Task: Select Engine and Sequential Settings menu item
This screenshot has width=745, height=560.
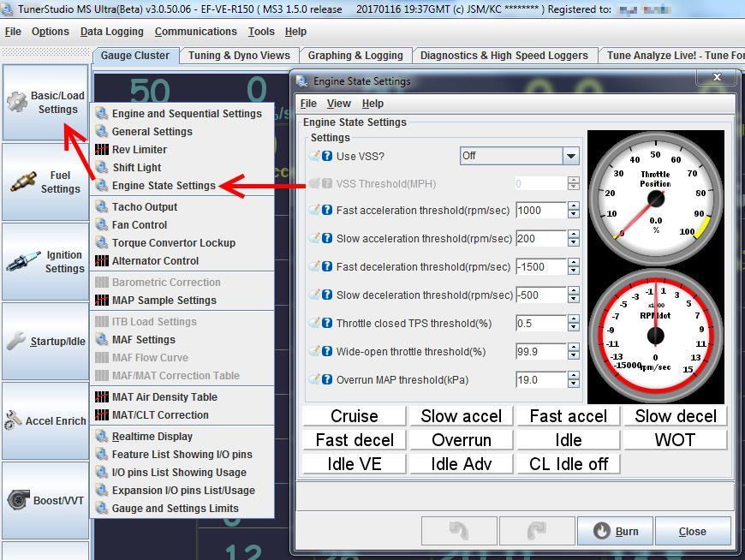Action: pyautogui.click(x=182, y=114)
